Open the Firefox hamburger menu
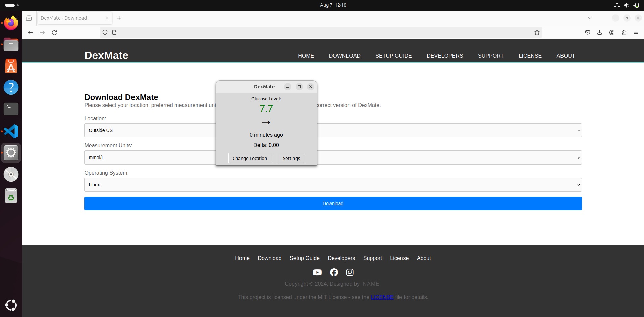The image size is (644, 317). pos(636,32)
